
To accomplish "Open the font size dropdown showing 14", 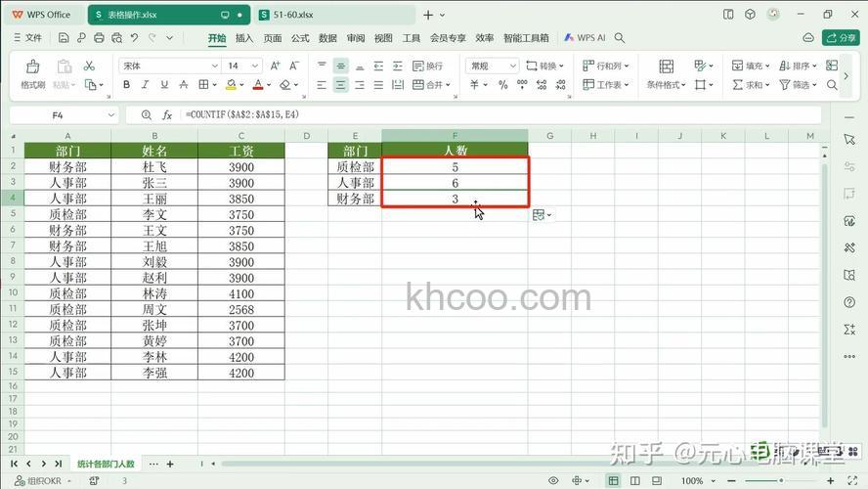I will pyautogui.click(x=255, y=66).
